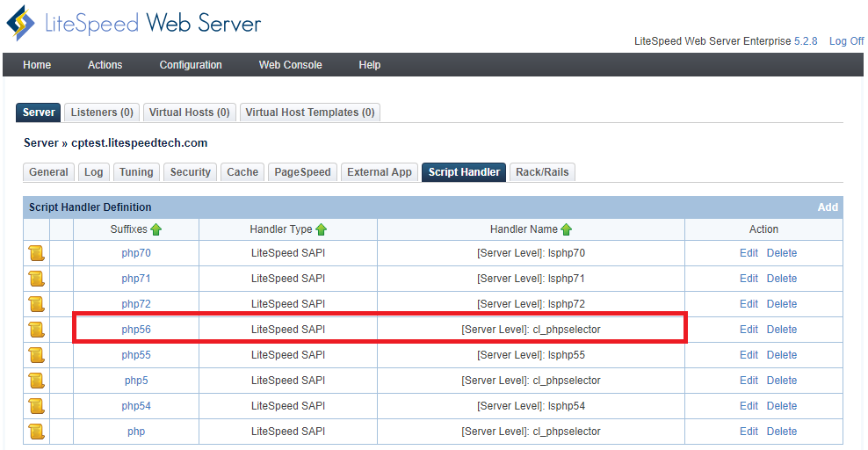Edit the php56 script handler
The width and height of the screenshot is (868, 450).
pos(749,330)
